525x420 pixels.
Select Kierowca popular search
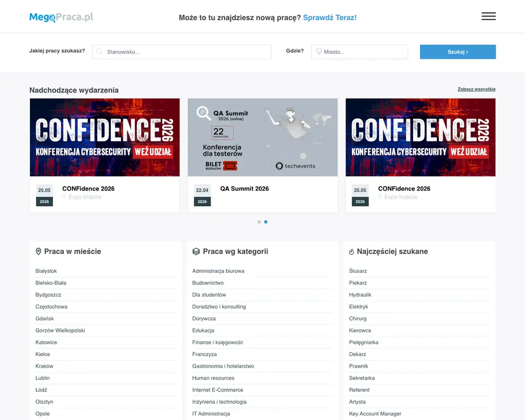[360, 330]
